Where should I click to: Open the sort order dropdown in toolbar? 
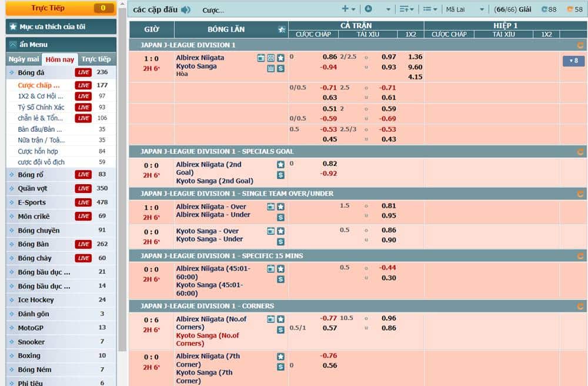[x=406, y=9]
